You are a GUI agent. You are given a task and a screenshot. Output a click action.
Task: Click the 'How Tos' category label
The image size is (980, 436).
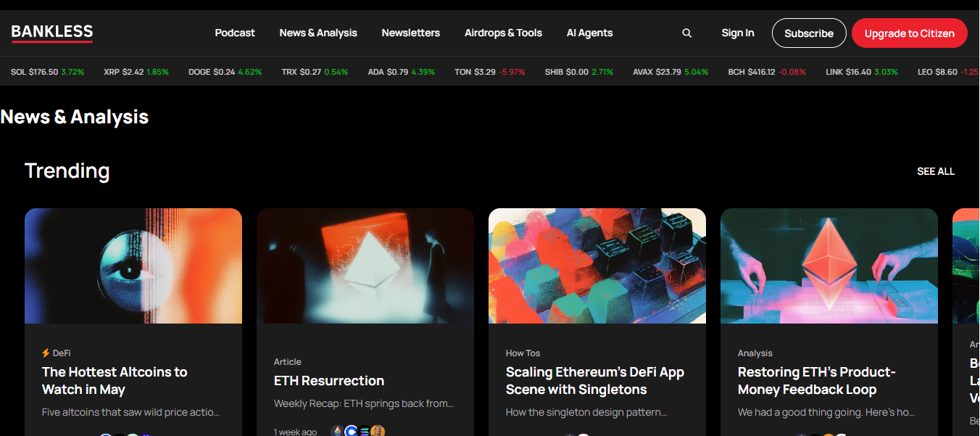pos(523,353)
